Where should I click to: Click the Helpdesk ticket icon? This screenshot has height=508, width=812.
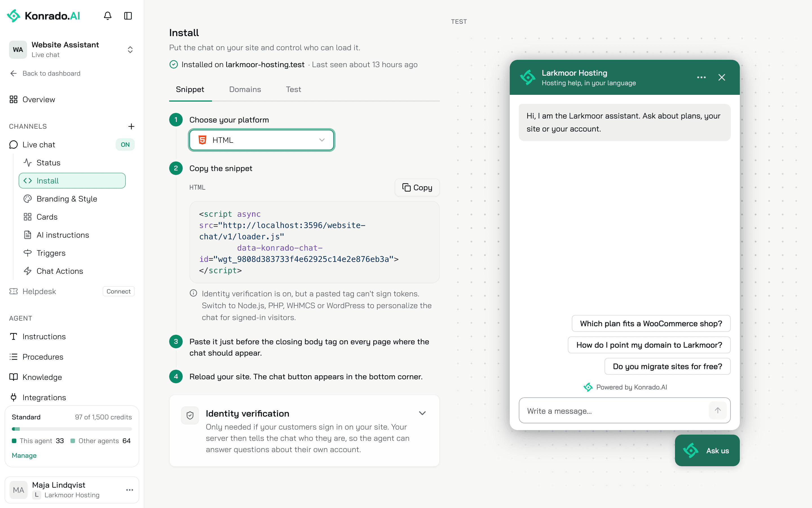14,291
